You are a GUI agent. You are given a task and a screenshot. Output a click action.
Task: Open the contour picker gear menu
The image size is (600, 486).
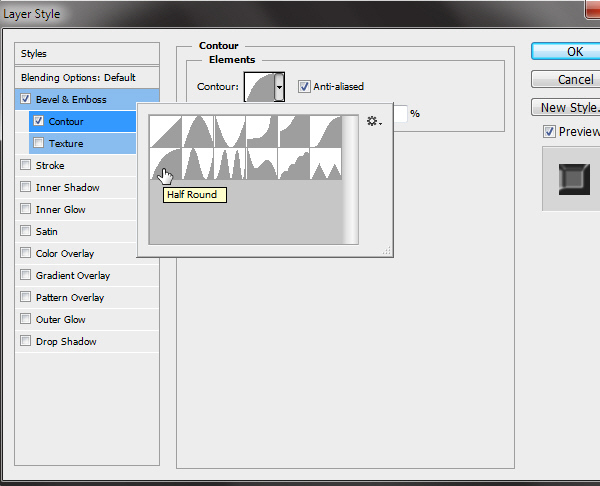coord(374,121)
